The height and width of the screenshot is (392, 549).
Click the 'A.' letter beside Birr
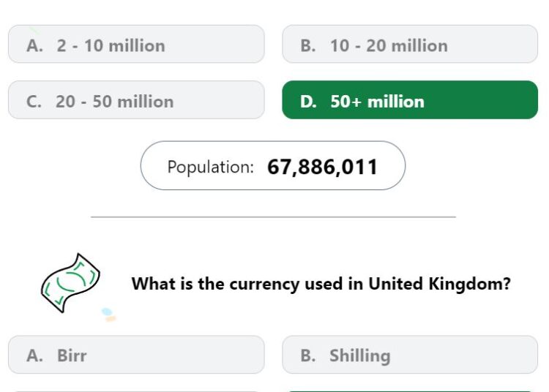[x=34, y=355]
